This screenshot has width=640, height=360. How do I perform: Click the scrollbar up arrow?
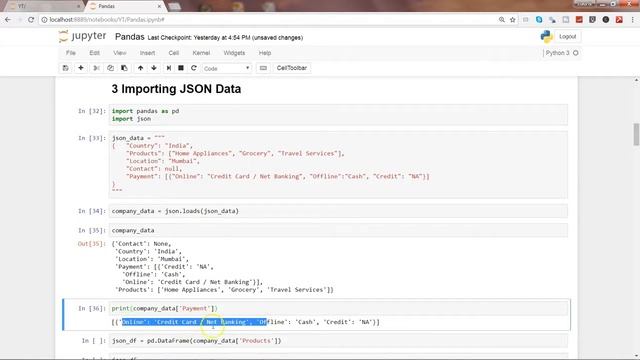(636, 80)
